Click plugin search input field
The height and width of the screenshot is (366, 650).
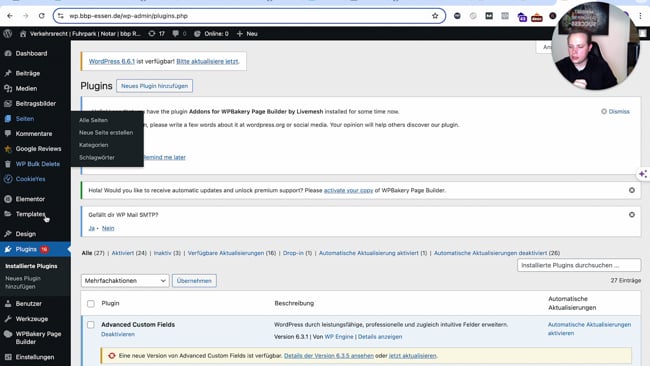[x=579, y=265]
